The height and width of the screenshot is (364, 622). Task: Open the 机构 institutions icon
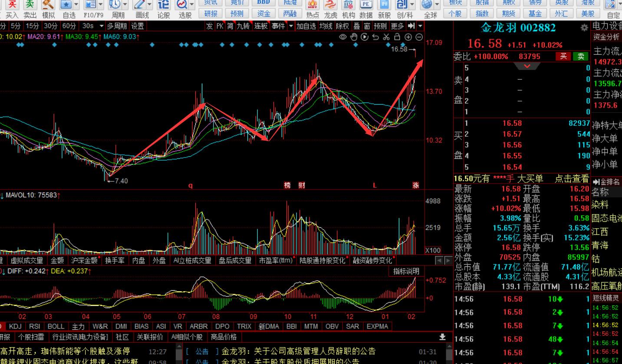point(348,5)
